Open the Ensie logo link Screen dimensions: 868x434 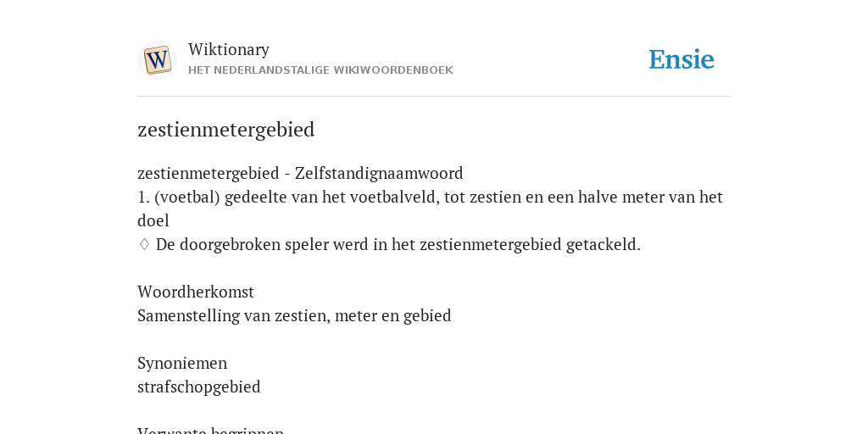click(x=682, y=59)
